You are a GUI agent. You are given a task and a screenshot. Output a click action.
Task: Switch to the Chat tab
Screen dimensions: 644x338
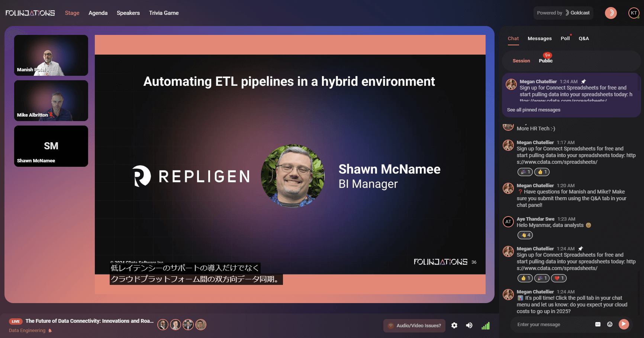tap(513, 39)
